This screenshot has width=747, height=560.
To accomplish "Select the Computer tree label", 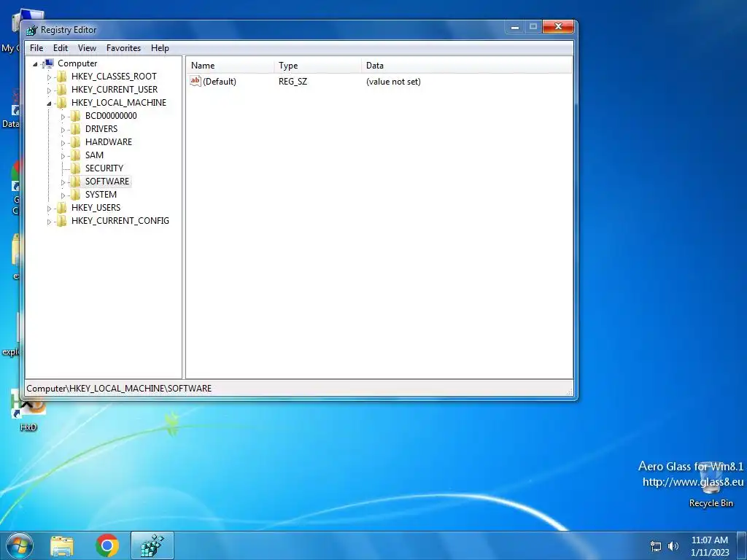I will (x=77, y=63).
